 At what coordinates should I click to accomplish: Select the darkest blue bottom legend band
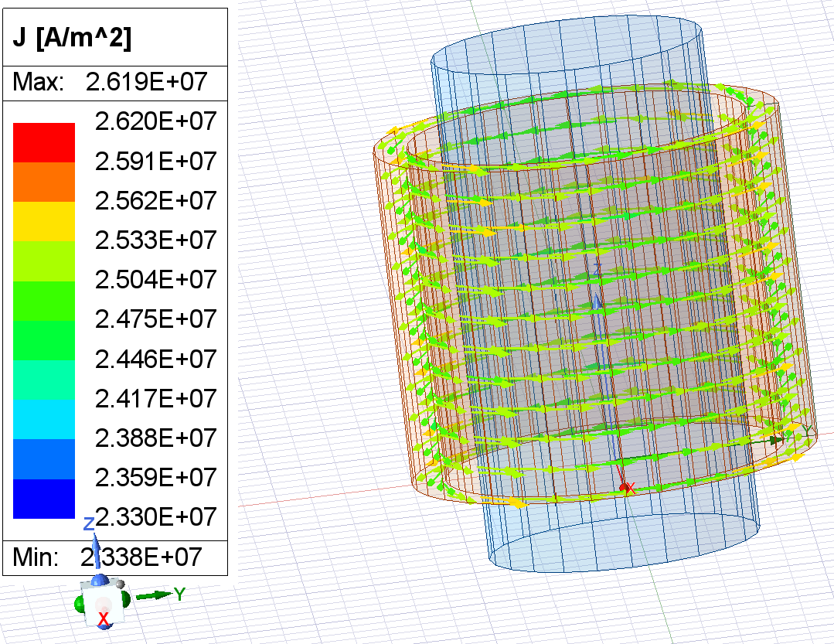tap(43, 499)
